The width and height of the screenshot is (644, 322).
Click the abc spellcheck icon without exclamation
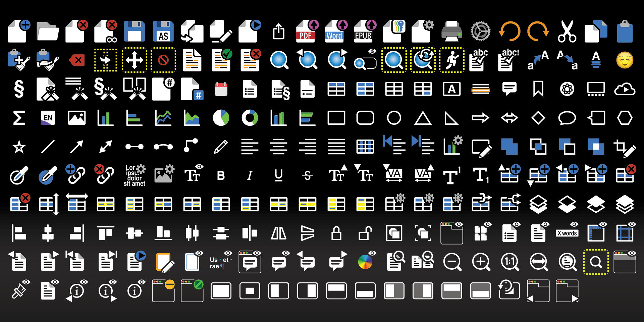point(479,60)
